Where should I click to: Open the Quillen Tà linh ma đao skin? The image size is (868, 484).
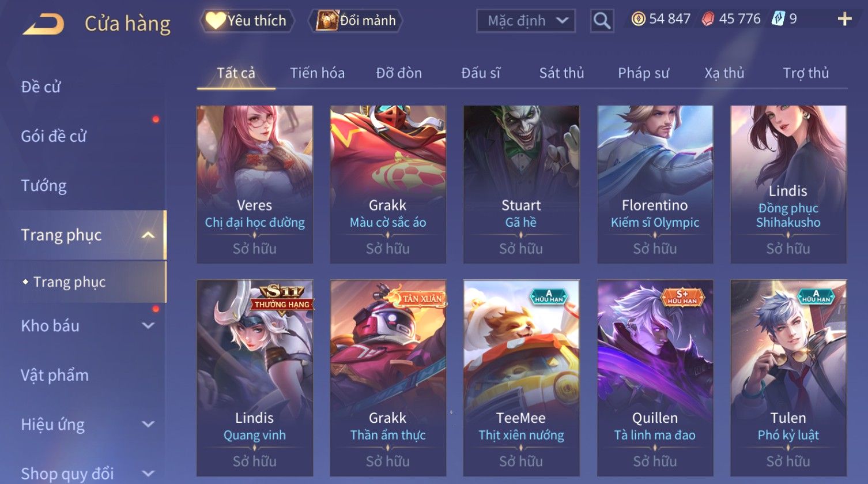tap(655, 378)
